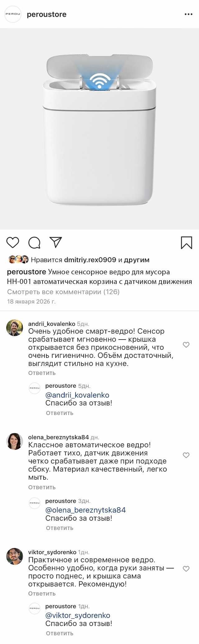Open the @andrii_kovalenko mention link
This screenshot has width=199, height=644.
coord(77,395)
